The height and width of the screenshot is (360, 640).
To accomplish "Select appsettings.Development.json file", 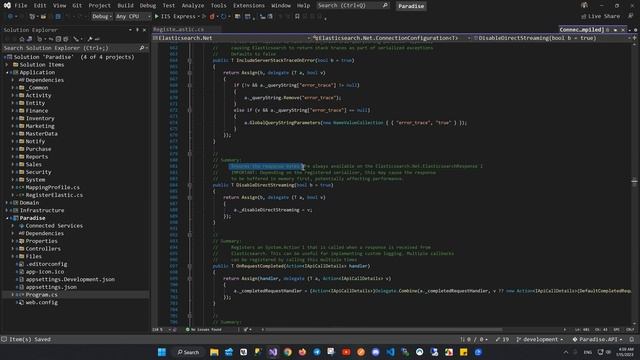I will click(70, 279).
